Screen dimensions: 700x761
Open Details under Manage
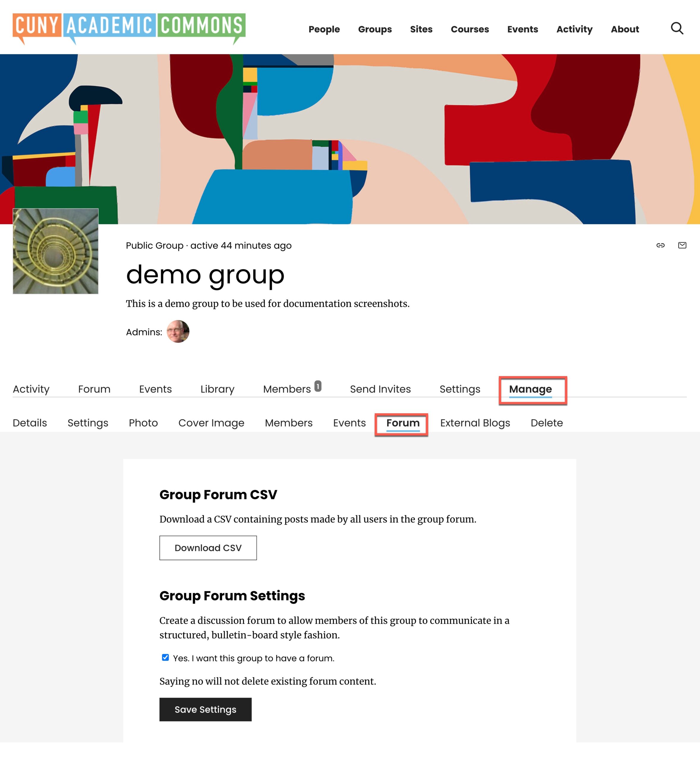30,423
